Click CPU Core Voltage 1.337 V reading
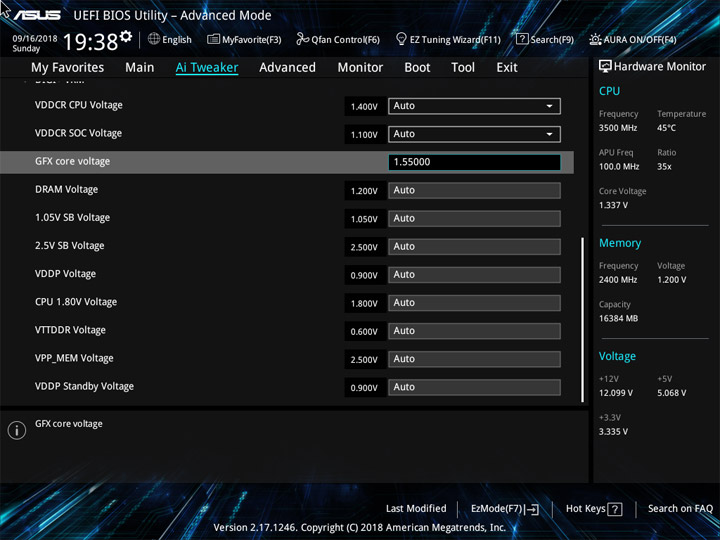 tap(613, 205)
